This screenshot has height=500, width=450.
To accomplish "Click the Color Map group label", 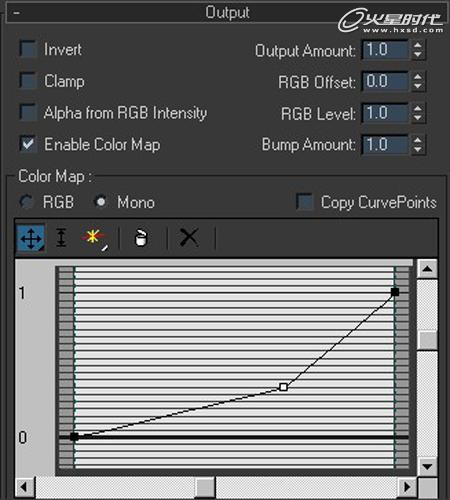I will point(55,176).
